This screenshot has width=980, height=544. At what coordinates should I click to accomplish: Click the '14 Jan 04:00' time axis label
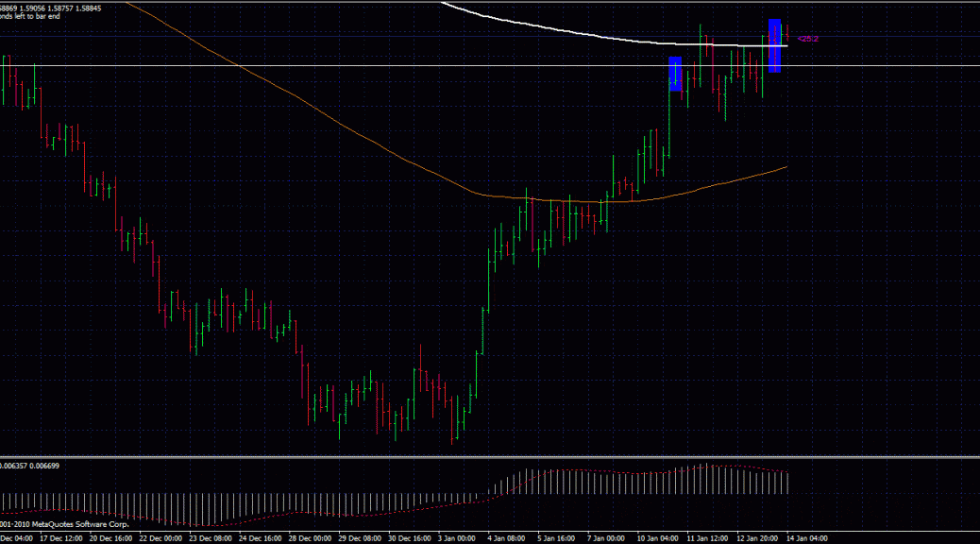tap(807, 538)
